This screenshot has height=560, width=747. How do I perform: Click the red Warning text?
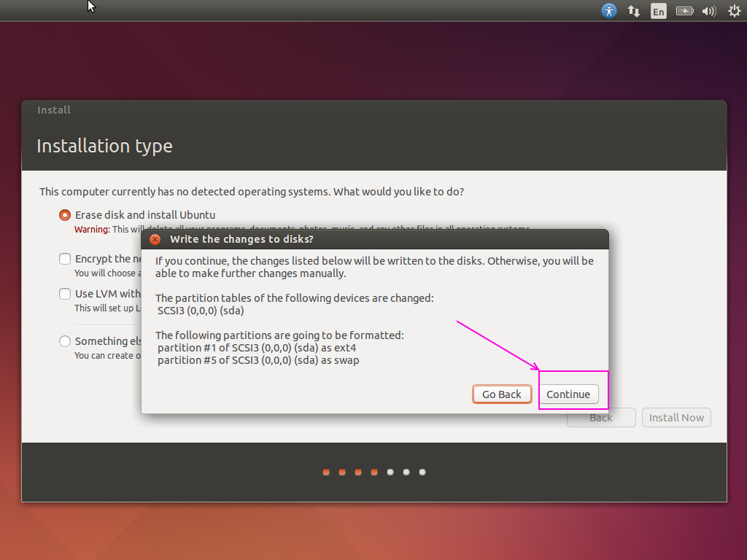pos(92,230)
